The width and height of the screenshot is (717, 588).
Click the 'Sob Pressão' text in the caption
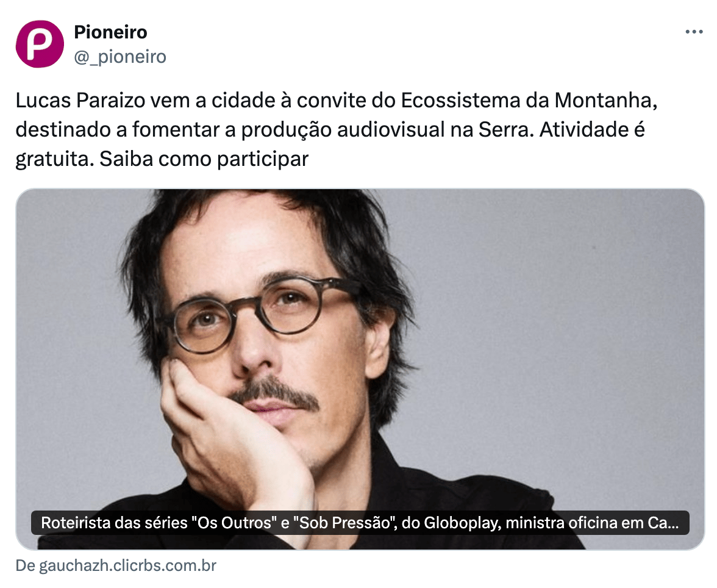(x=348, y=523)
